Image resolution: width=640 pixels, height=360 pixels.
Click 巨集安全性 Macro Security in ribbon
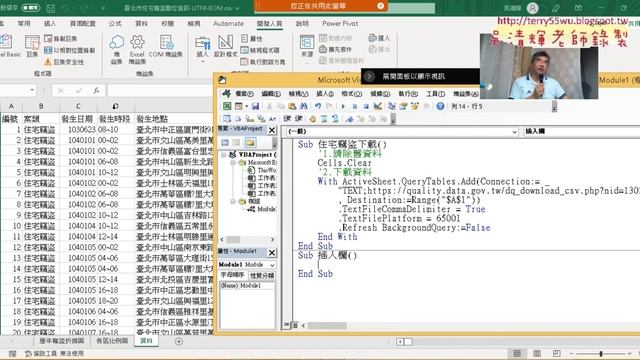coord(64,62)
